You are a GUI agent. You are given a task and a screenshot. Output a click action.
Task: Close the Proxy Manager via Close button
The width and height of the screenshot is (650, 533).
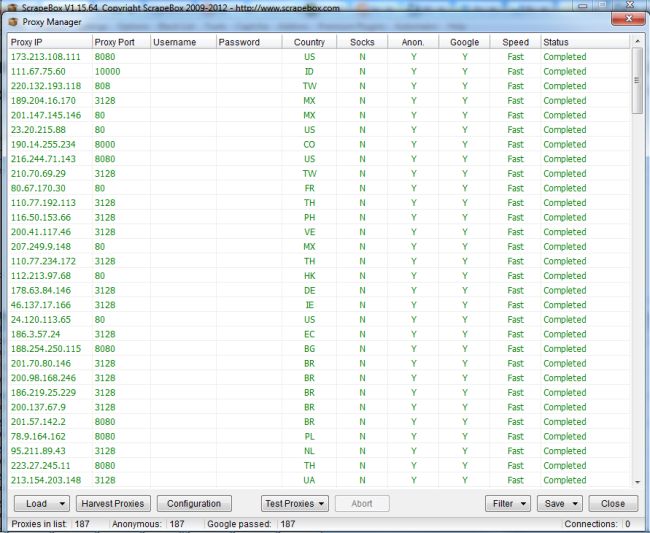tap(613, 504)
